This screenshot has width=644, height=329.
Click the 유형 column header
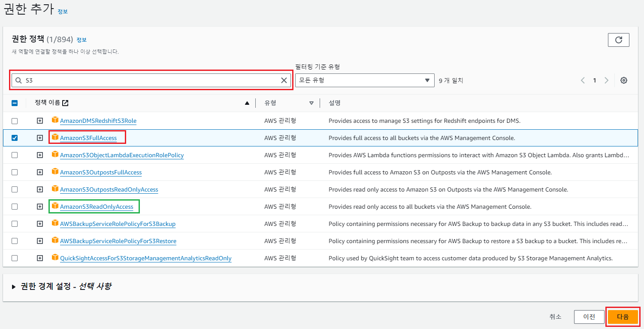[270, 103]
